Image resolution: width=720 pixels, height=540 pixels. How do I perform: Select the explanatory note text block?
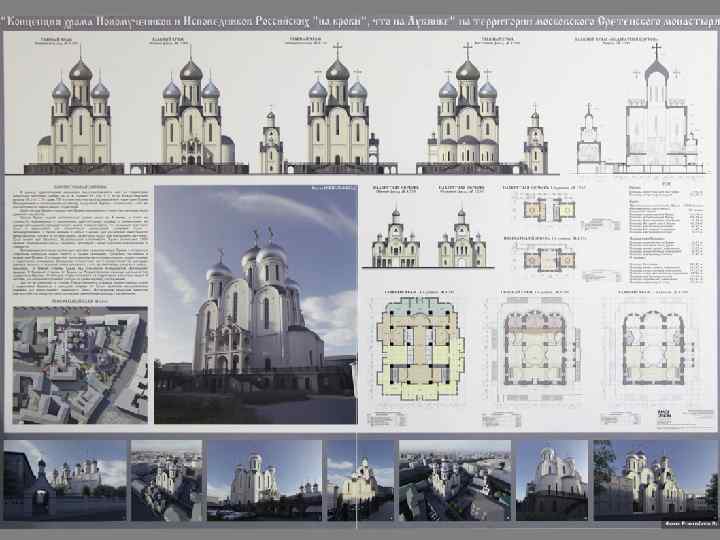pos(80,240)
